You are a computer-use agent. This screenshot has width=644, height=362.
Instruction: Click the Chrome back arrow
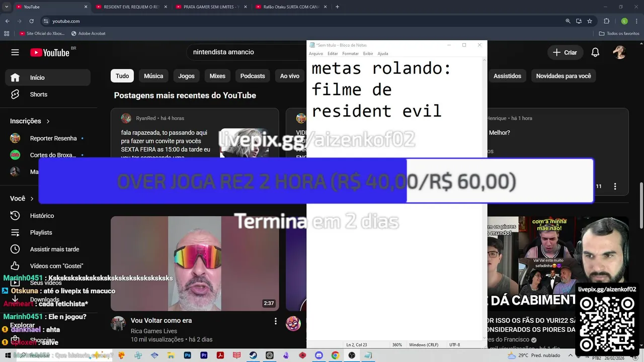point(7,21)
